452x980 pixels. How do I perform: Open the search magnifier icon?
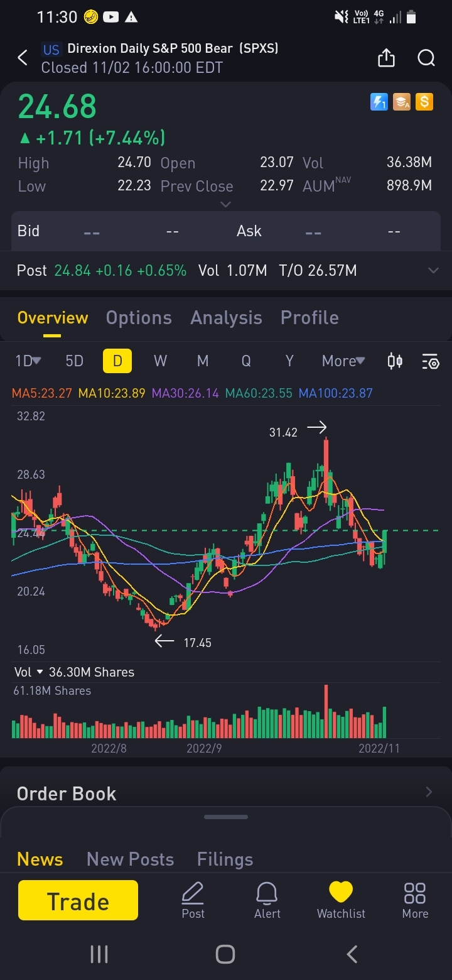click(x=426, y=58)
